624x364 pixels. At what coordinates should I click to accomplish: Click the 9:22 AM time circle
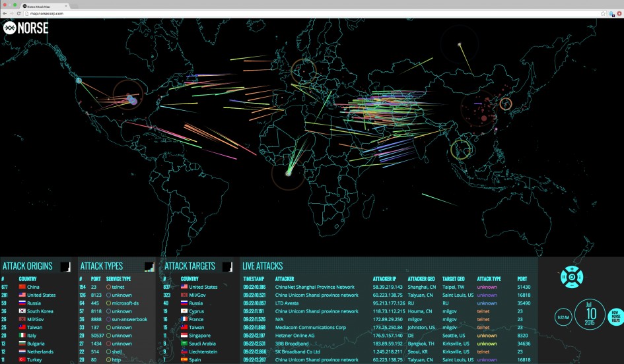[563, 317]
